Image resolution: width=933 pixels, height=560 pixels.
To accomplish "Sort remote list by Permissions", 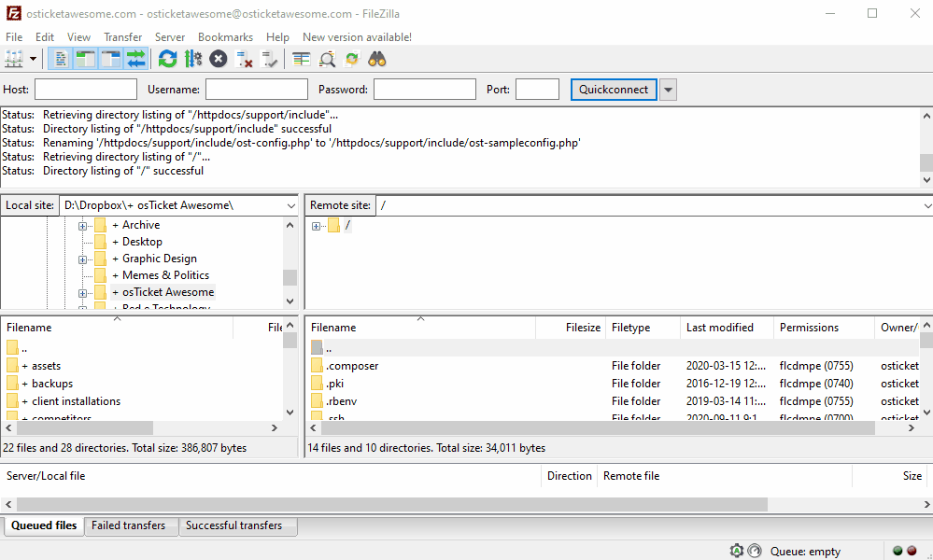I will point(824,328).
